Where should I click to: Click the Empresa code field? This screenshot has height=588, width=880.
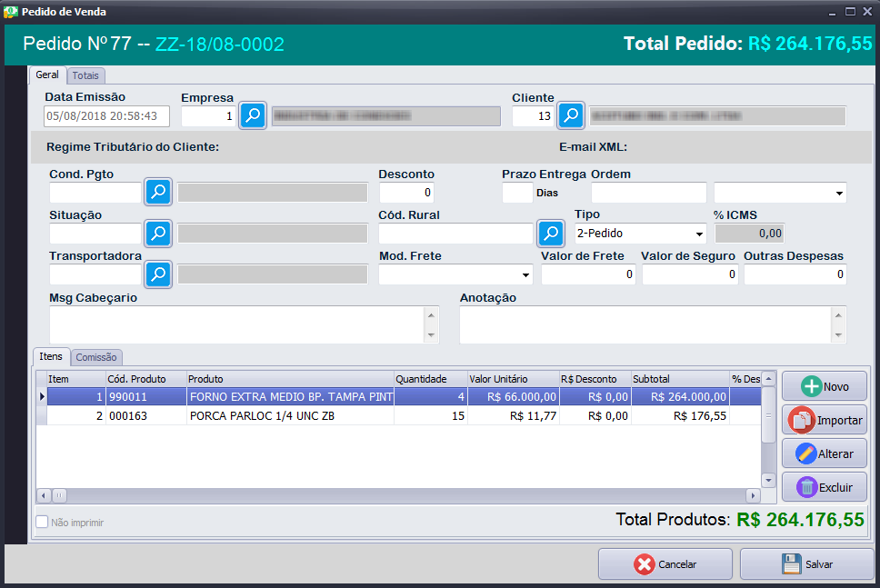point(208,116)
